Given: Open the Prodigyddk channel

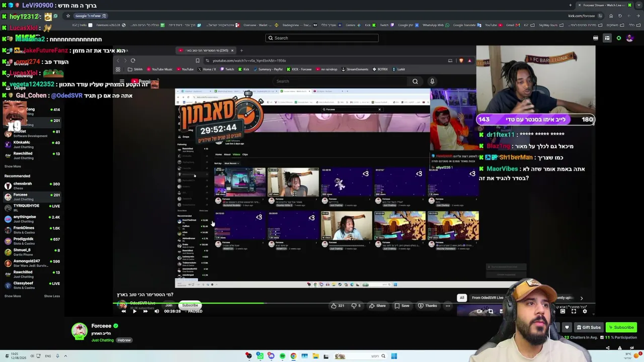Looking at the screenshot, I should tap(31, 241).
